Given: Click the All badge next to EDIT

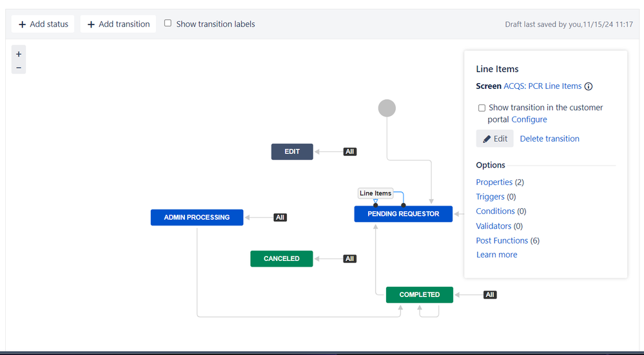Looking at the screenshot, I should [x=349, y=151].
